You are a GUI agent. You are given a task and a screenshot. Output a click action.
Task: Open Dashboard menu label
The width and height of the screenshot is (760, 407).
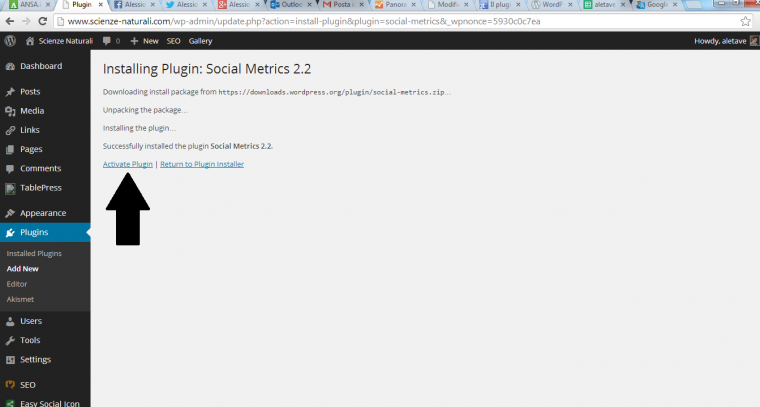click(41, 66)
